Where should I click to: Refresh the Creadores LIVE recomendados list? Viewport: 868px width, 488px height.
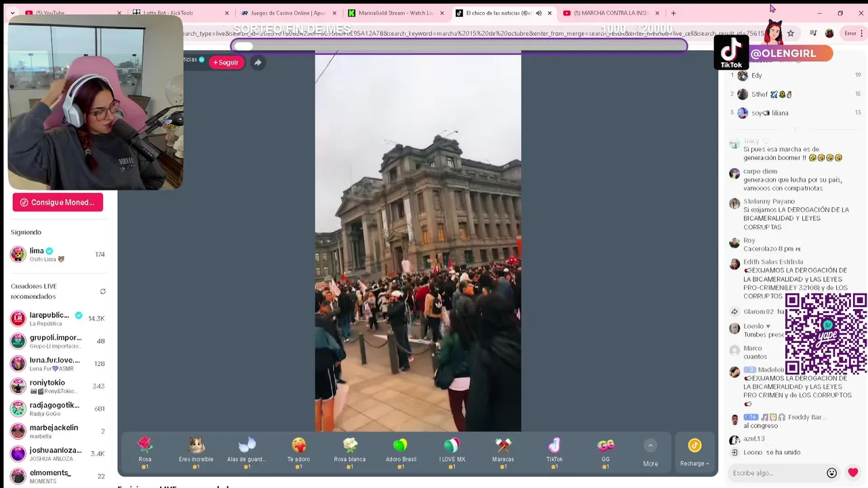click(x=103, y=291)
